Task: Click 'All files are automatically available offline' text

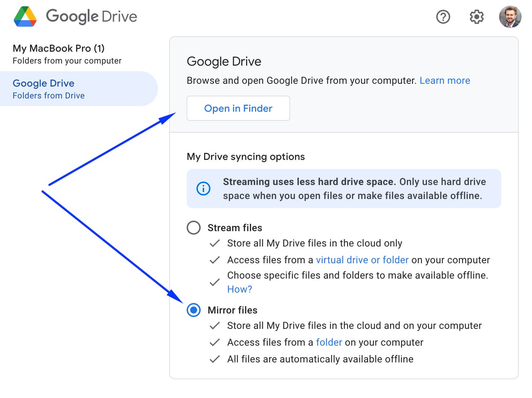Action: [320, 359]
